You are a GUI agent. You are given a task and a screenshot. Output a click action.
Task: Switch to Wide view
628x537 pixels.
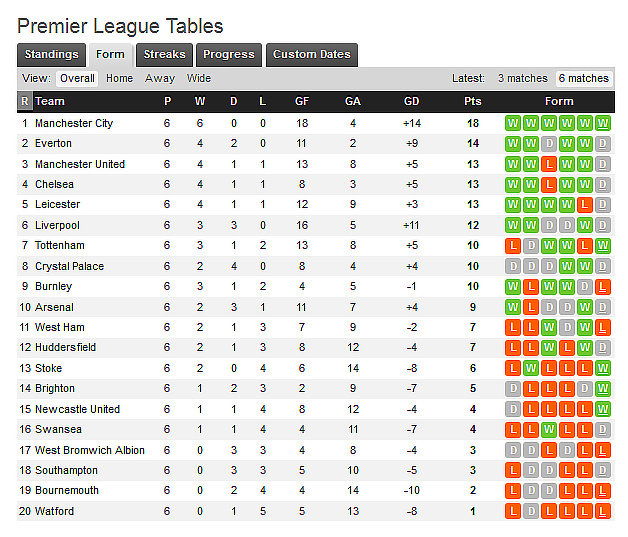tap(199, 78)
